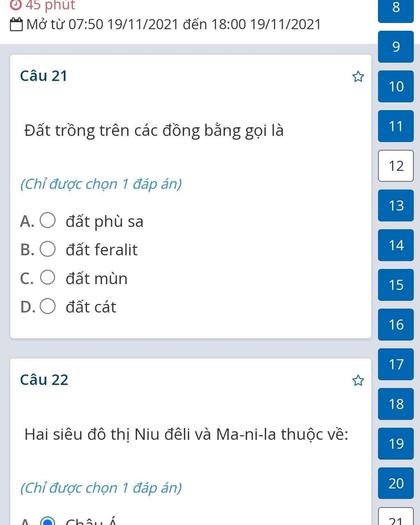Select option D đất cát
This screenshot has height=525, width=420.
(48, 306)
